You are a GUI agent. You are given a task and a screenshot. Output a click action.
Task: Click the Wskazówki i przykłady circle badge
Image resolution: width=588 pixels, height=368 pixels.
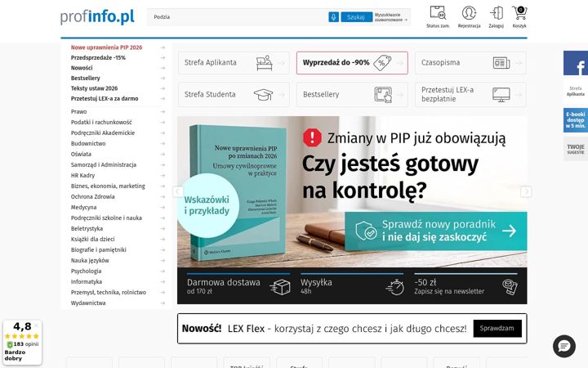[207, 205]
